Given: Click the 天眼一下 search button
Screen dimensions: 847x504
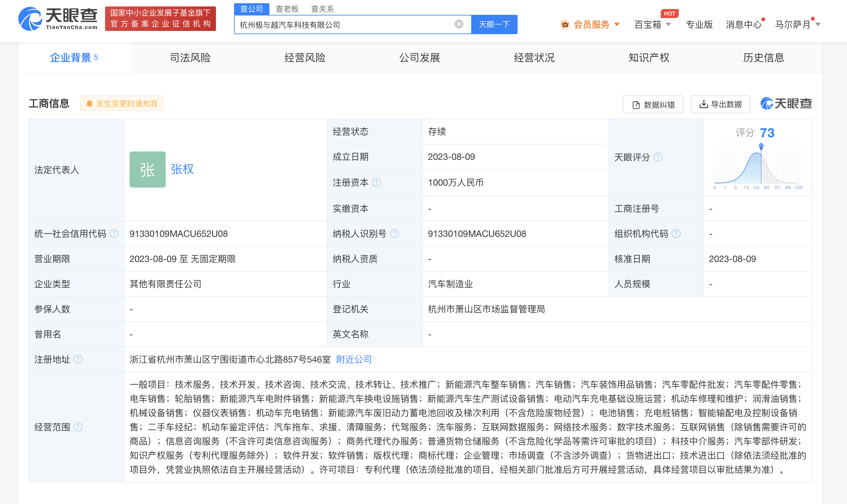Looking at the screenshot, I should 494,24.
